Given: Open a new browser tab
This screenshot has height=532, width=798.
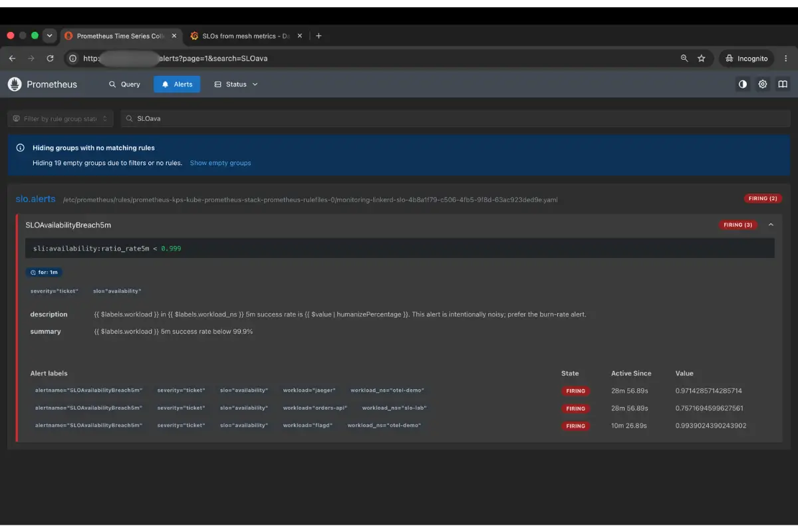Looking at the screenshot, I should (319, 36).
